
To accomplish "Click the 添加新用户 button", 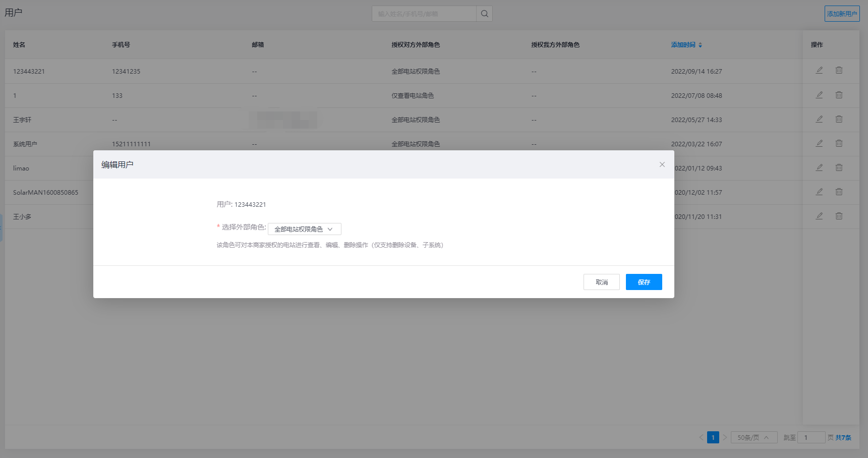I will click(x=842, y=14).
